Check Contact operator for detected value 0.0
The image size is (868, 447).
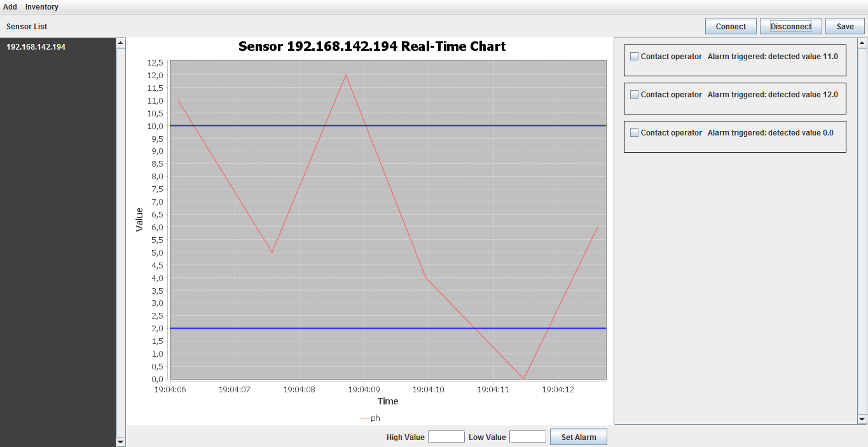634,132
